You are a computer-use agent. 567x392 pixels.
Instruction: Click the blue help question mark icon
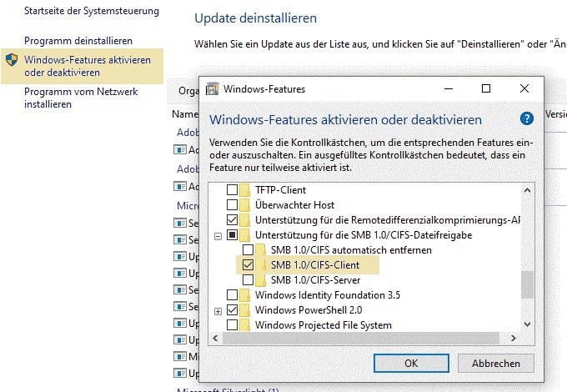[x=526, y=119]
